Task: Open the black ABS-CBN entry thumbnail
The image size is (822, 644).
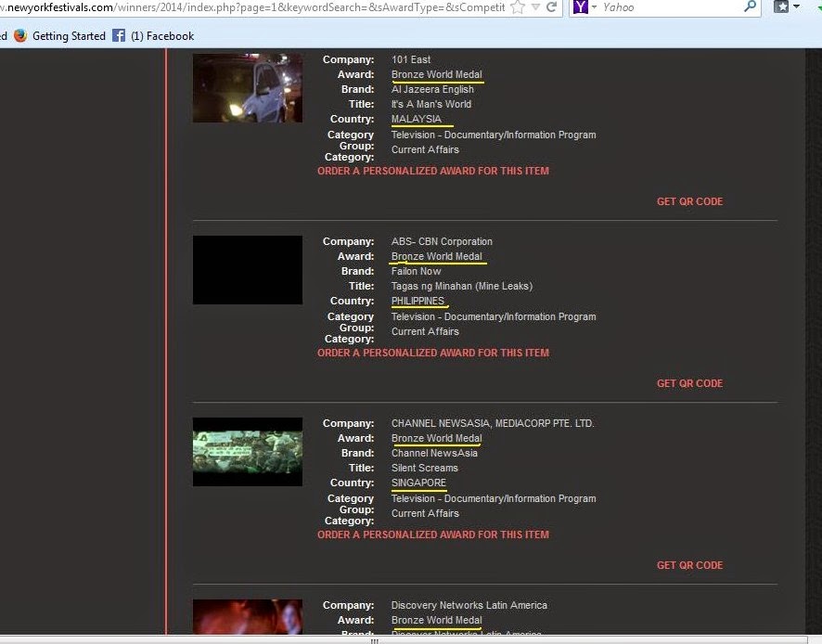Action: coord(248,270)
